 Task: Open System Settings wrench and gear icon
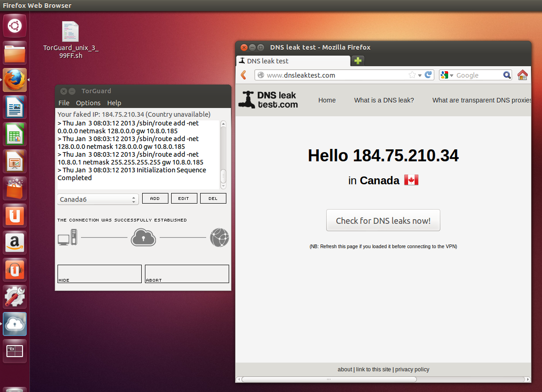pos(15,297)
